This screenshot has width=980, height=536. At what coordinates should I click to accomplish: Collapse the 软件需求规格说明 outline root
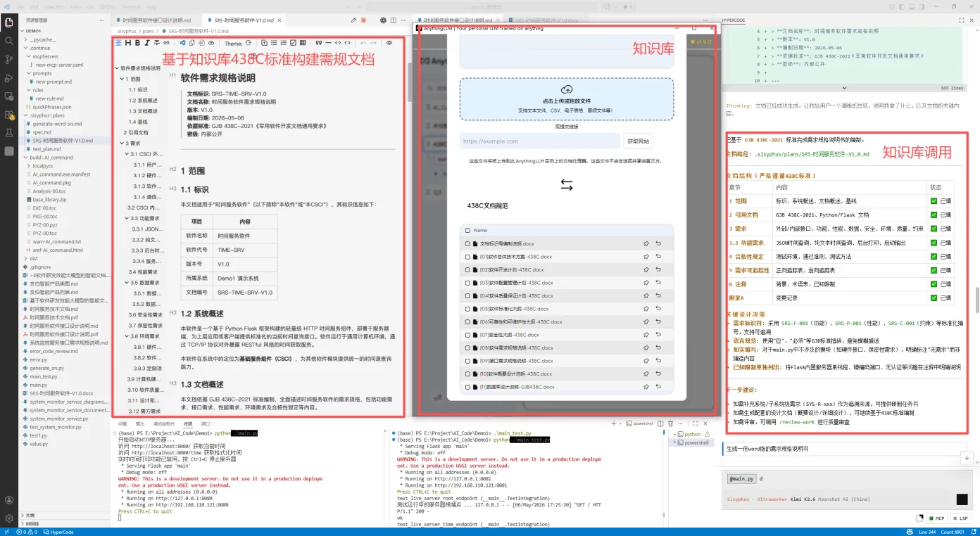click(118, 68)
